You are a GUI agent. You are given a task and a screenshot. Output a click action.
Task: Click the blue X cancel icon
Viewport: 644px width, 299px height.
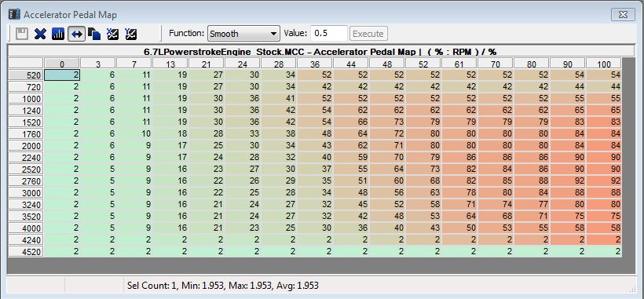click(x=40, y=34)
